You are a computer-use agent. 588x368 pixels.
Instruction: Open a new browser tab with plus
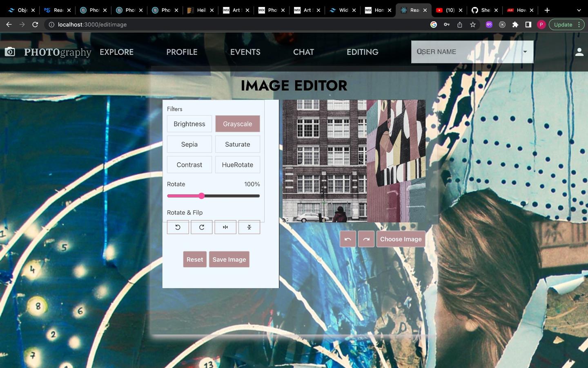547,10
